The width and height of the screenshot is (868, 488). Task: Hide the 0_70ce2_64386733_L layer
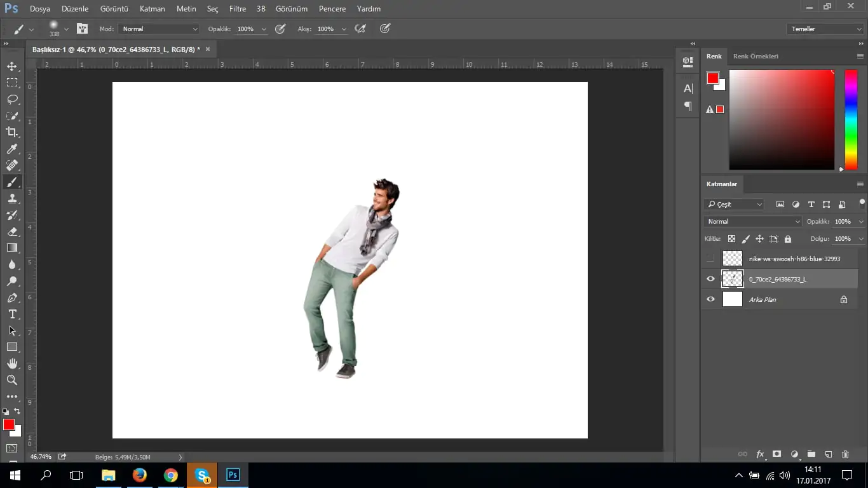pyautogui.click(x=710, y=279)
